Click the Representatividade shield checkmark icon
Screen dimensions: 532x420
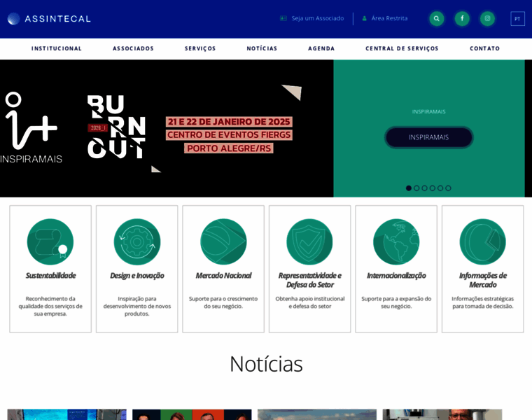310,242
